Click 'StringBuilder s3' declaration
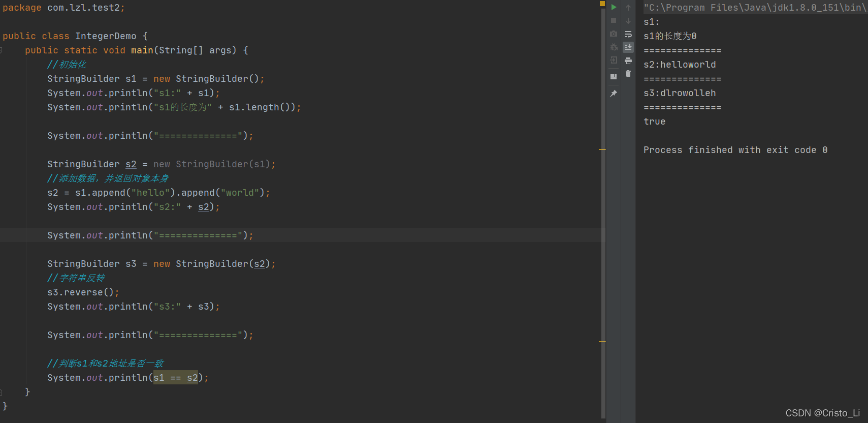Screen dimensions: 868x423 click(x=92, y=264)
